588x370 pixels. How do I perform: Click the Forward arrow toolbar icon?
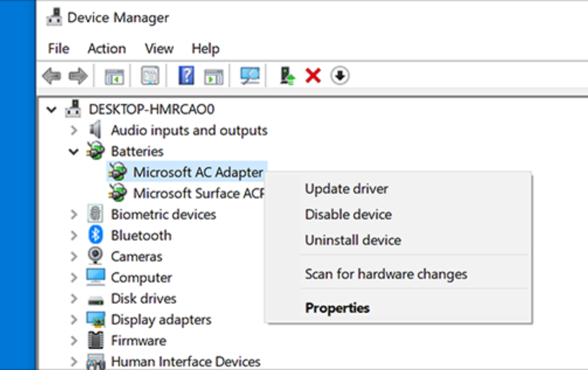(78, 76)
